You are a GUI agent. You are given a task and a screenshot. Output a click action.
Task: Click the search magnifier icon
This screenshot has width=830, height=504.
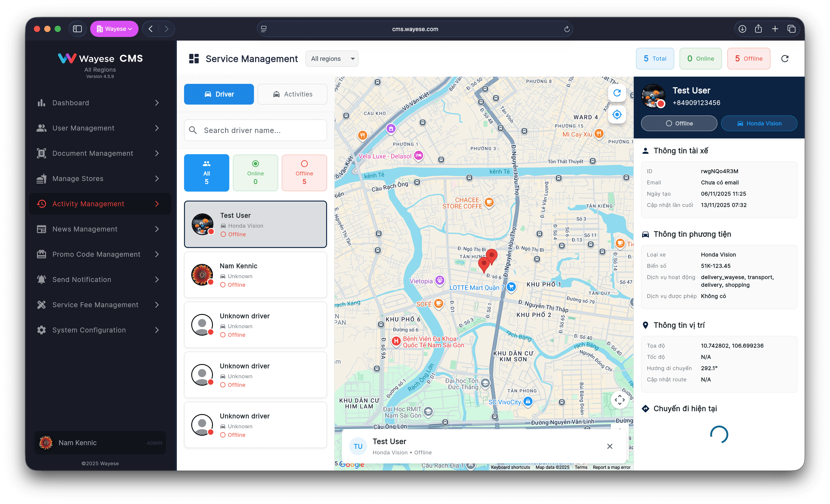193,130
